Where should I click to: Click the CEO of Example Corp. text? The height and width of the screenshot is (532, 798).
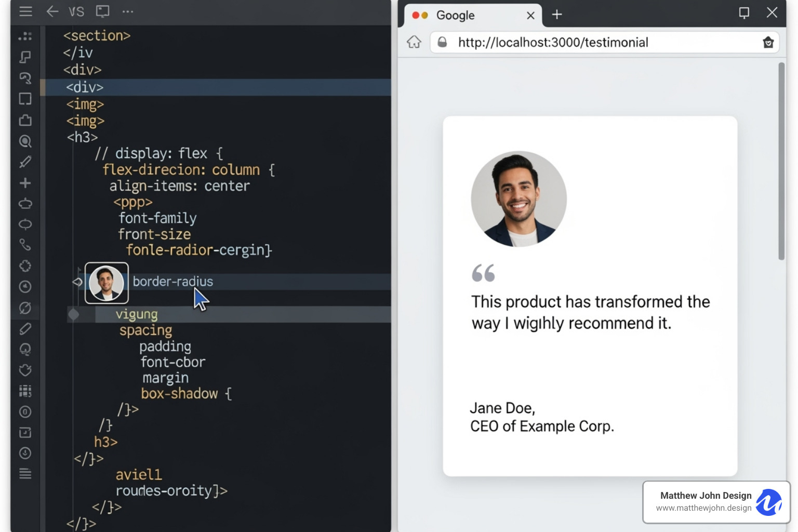(542, 427)
